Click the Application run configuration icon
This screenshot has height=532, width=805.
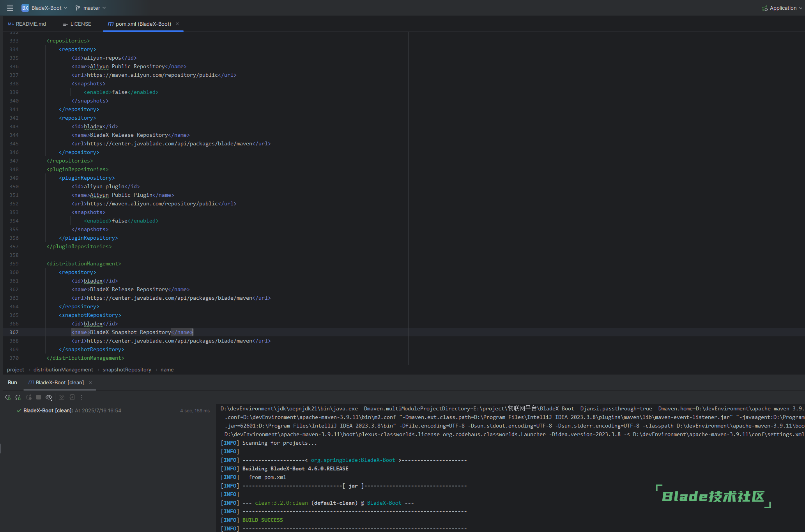click(764, 8)
